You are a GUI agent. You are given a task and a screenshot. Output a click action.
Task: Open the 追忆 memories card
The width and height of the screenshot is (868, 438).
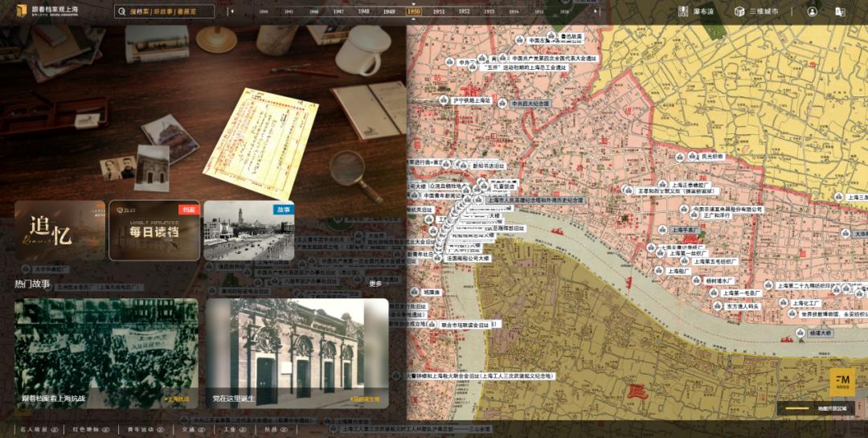coord(59,231)
